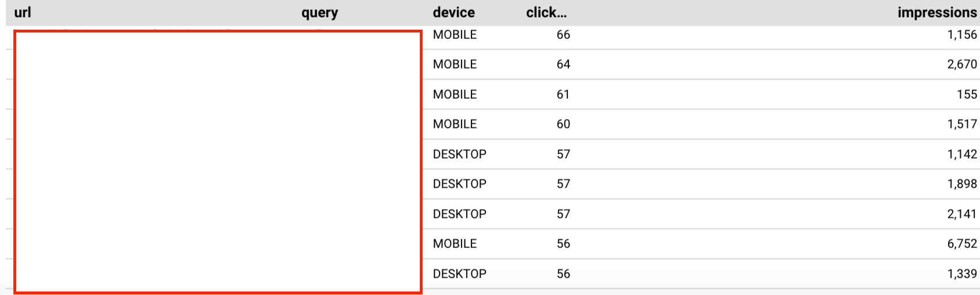Select the 1,156 impressions cell
The width and height of the screenshot is (980, 295).
point(962,35)
